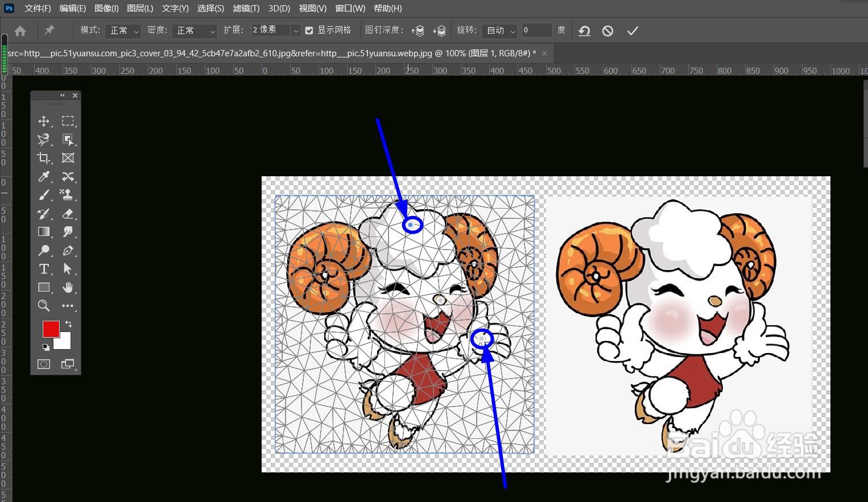Select the Rectangular Marquee tool
Image resolution: width=868 pixels, height=502 pixels.
pos(68,121)
